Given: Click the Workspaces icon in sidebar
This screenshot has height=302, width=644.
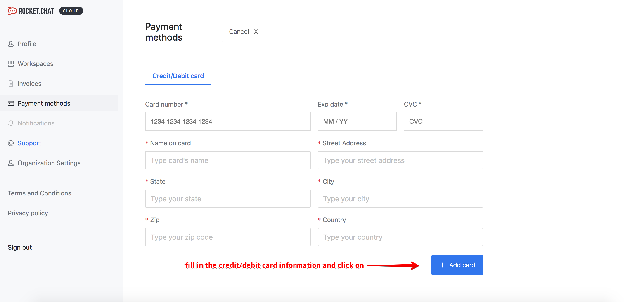Looking at the screenshot, I should (x=11, y=64).
